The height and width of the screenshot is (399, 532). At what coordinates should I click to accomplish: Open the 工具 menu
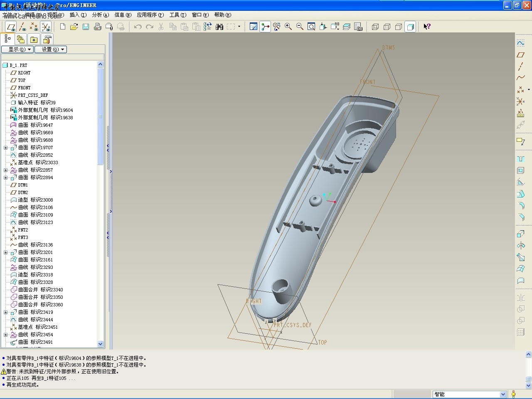pos(177,15)
